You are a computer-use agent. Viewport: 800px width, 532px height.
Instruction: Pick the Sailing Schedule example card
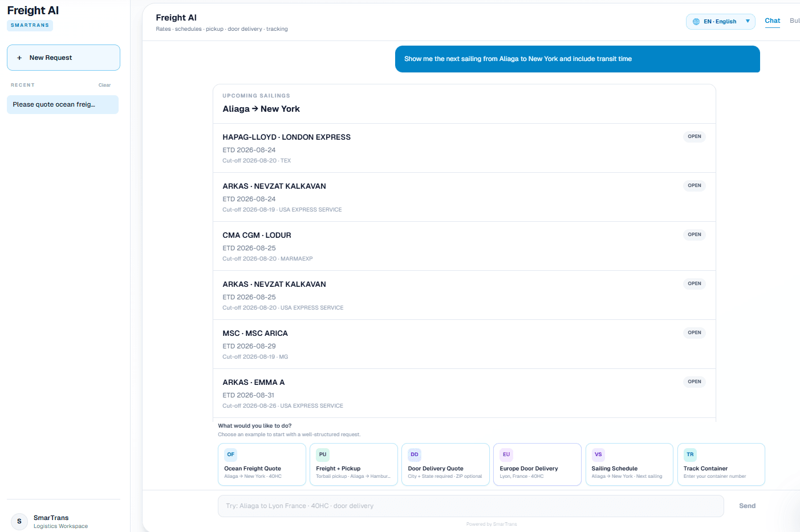pos(630,464)
